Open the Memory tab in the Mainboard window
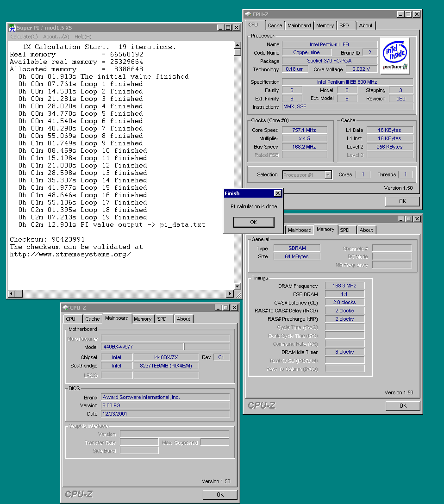Viewport: 444px width, 504px height. 143,319
